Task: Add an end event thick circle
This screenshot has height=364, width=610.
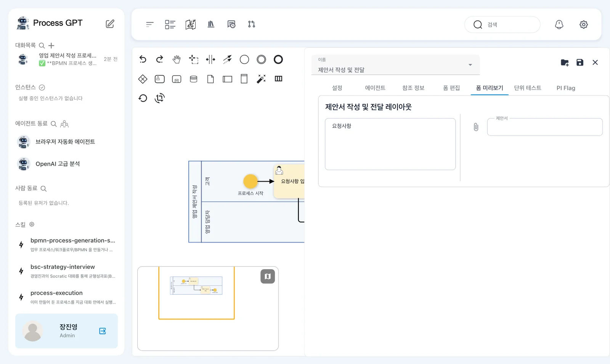Action: coord(278,59)
